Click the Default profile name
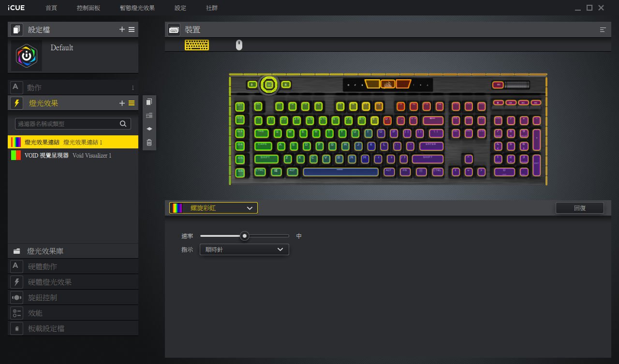The width and height of the screenshot is (619, 364). click(x=62, y=47)
